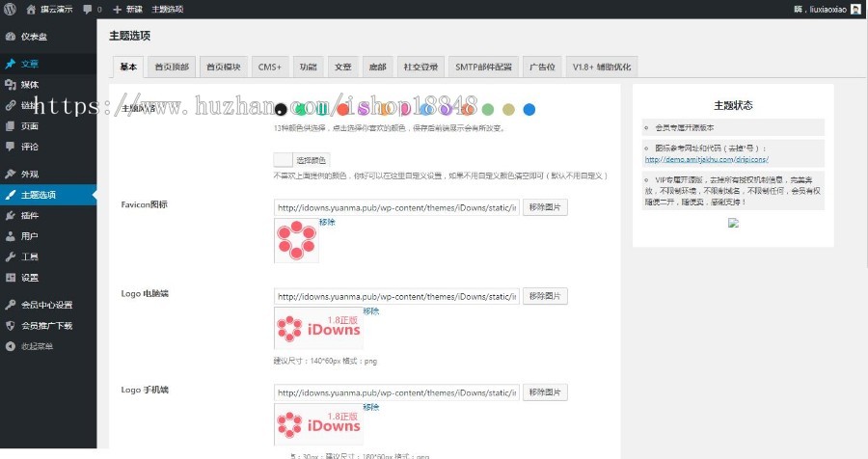Click the 移除 link next to the favicon preview
The image size is (868, 459).
pos(327,222)
